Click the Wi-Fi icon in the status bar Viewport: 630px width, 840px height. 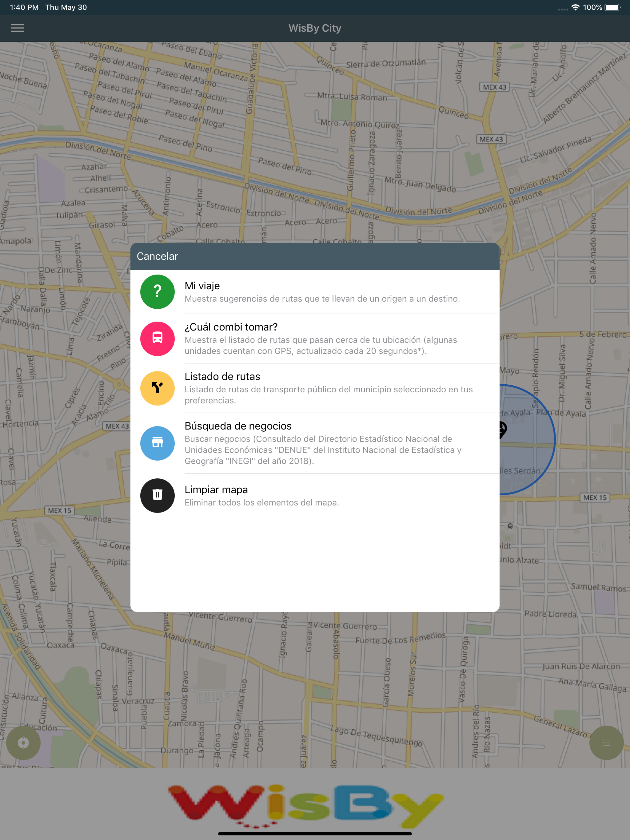575,7
